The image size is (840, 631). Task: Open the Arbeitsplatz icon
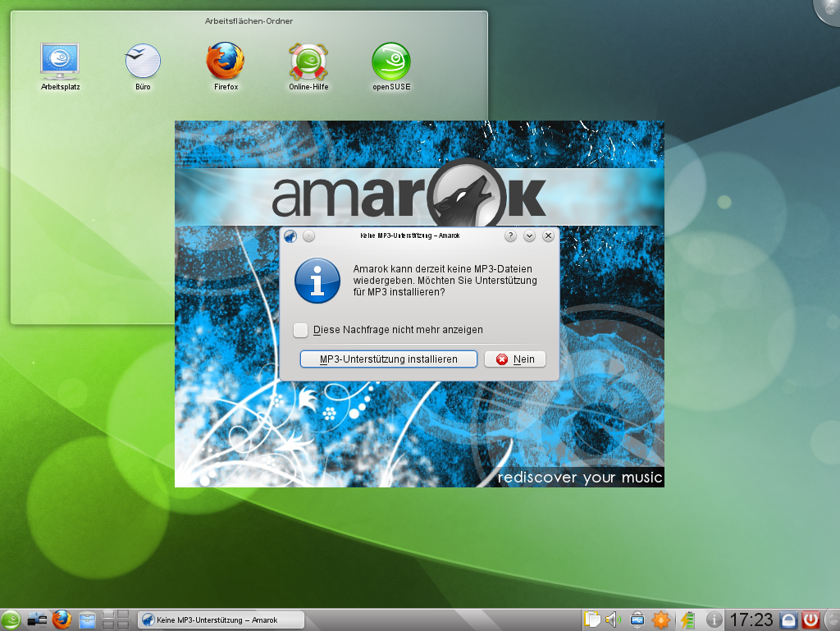pyautogui.click(x=60, y=59)
